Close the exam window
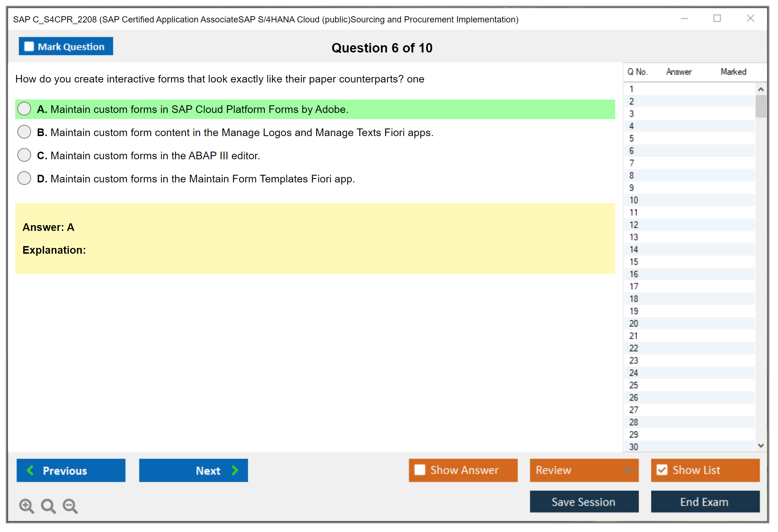 (750, 18)
